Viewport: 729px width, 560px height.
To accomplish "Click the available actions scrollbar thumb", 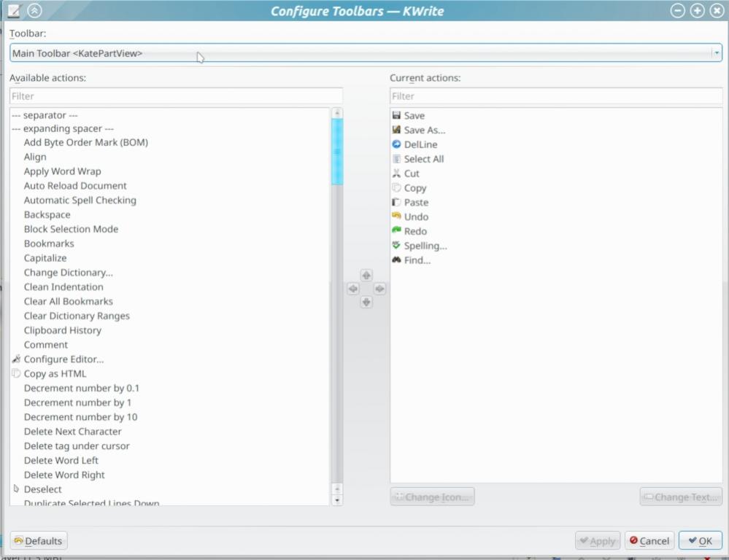I will (337, 152).
